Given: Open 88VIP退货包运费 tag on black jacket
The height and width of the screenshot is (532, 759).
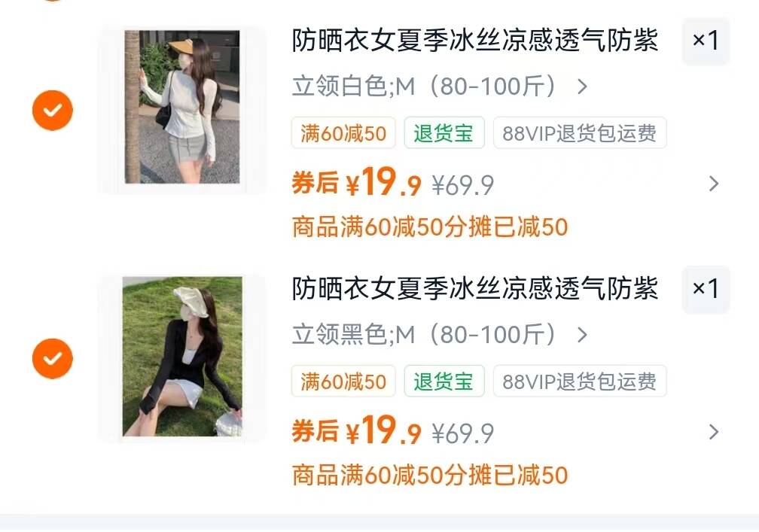Looking at the screenshot, I should (580, 382).
